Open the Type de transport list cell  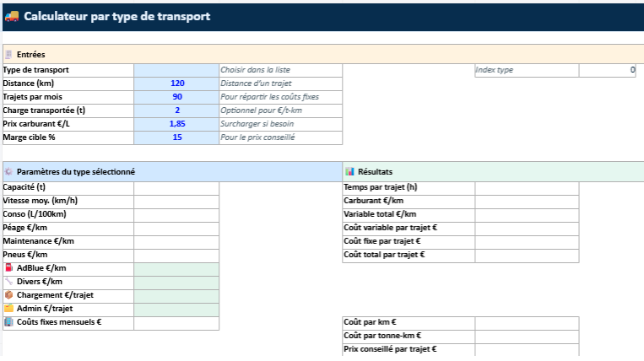(176, 70)
